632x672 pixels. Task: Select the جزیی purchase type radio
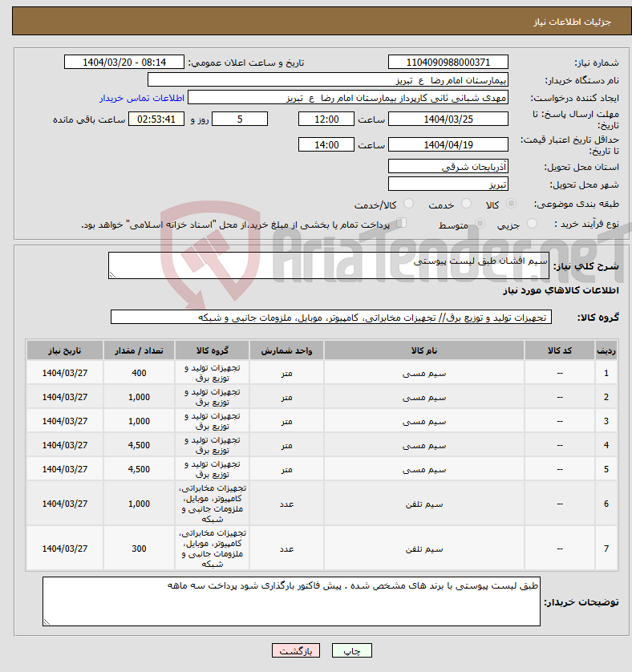click(532, 223)
